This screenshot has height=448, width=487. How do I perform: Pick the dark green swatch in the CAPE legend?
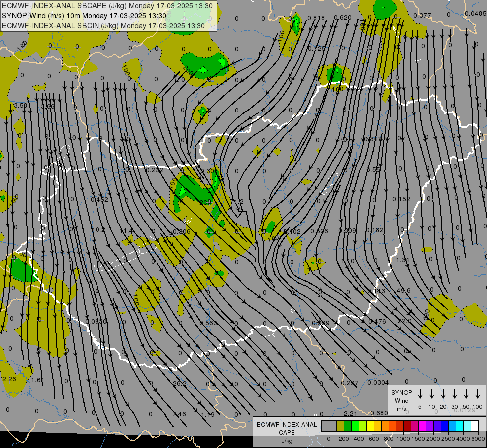click(348, 426)
